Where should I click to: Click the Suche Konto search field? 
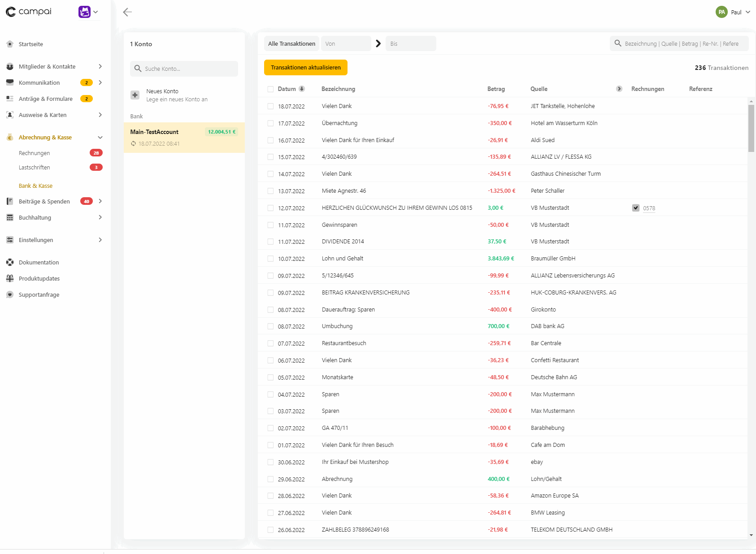(188, 69)
